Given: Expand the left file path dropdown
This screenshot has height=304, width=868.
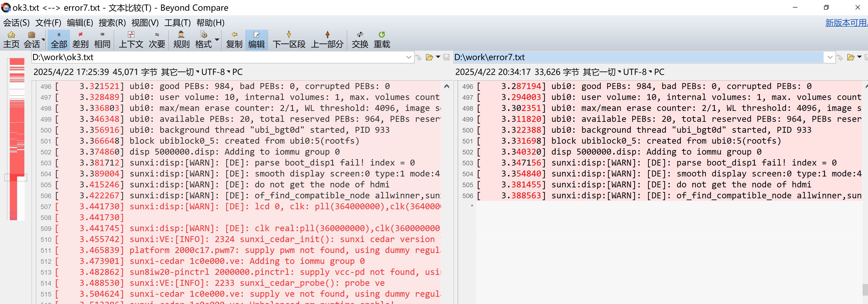Looking at the screenshot, I should click(x=408, y=57).
